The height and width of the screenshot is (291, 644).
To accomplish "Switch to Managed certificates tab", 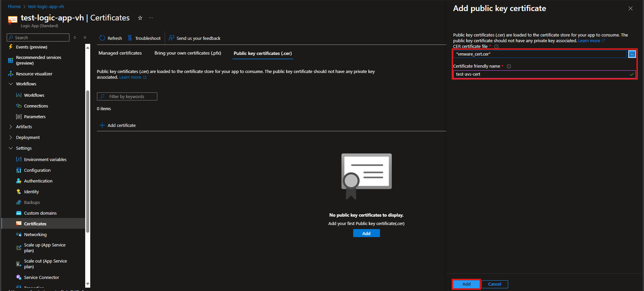I will pos(120,53).
